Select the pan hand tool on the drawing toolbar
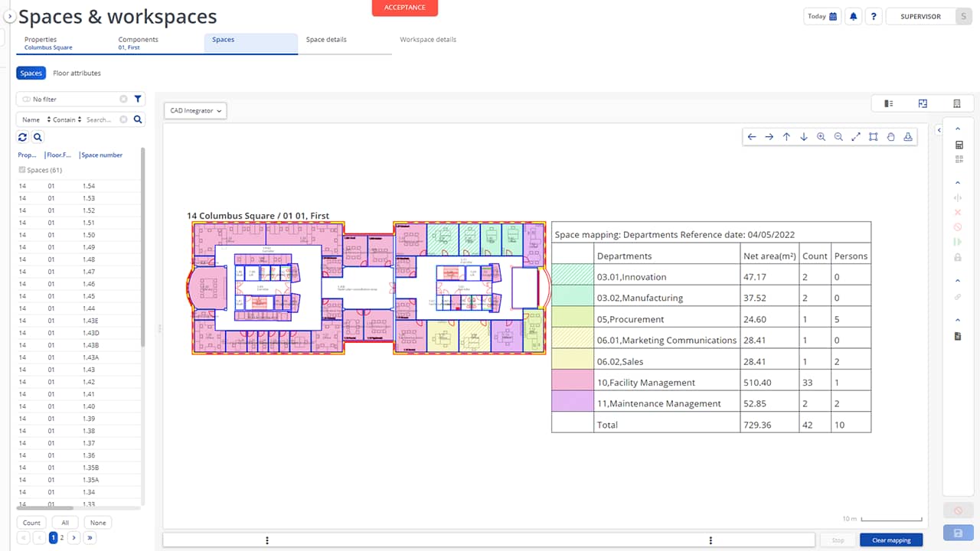The height and width of the screenshot is (551, 980). pos(890,136)
